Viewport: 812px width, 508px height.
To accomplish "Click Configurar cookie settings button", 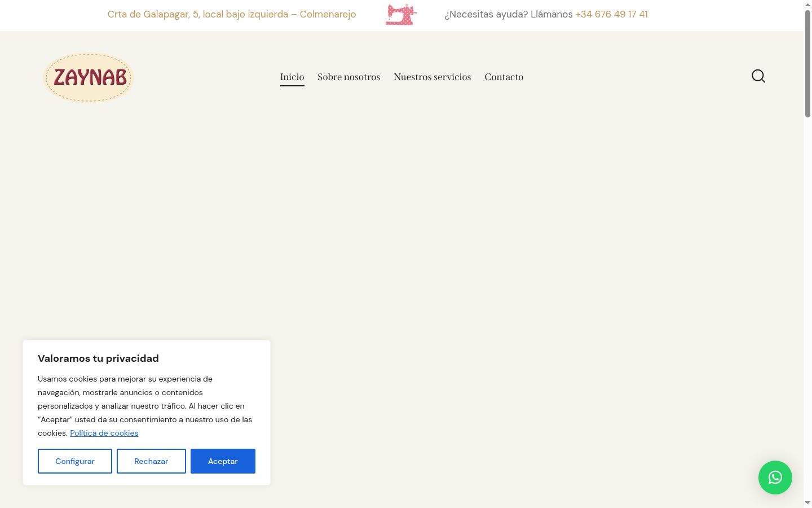I will pyautogui.click(x=75, y=461).
